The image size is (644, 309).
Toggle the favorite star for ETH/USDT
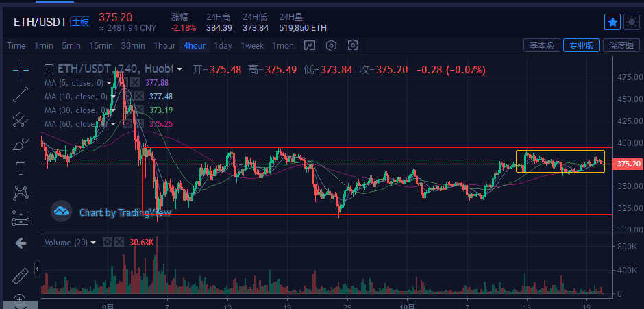click(612, 22)
